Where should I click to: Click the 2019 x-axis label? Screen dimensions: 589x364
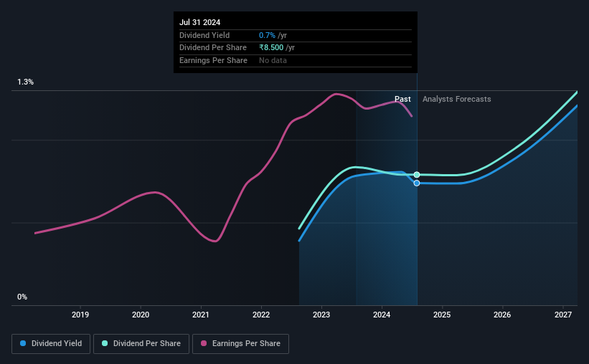point(80,315)
